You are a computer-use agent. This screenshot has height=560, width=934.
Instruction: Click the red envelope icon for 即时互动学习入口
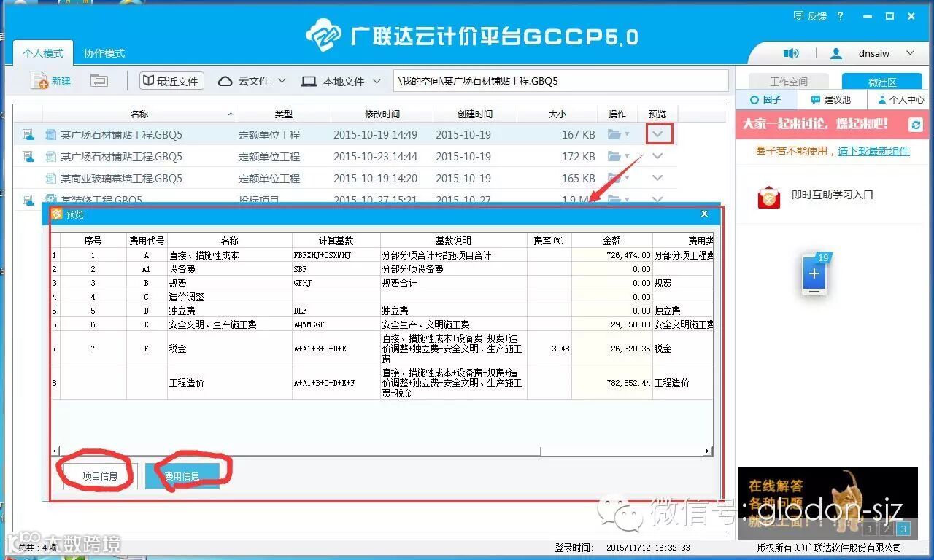(x=769, y=197)
